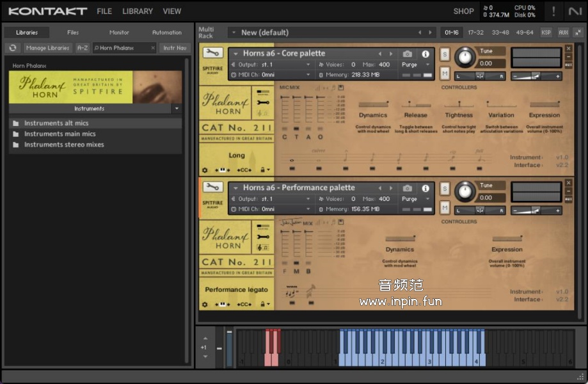The height and width of the screenshot is (384, 588).
Task: Show info for Horns a6 Performance palette
Action: pyautogui.click(x=425, y=188)
